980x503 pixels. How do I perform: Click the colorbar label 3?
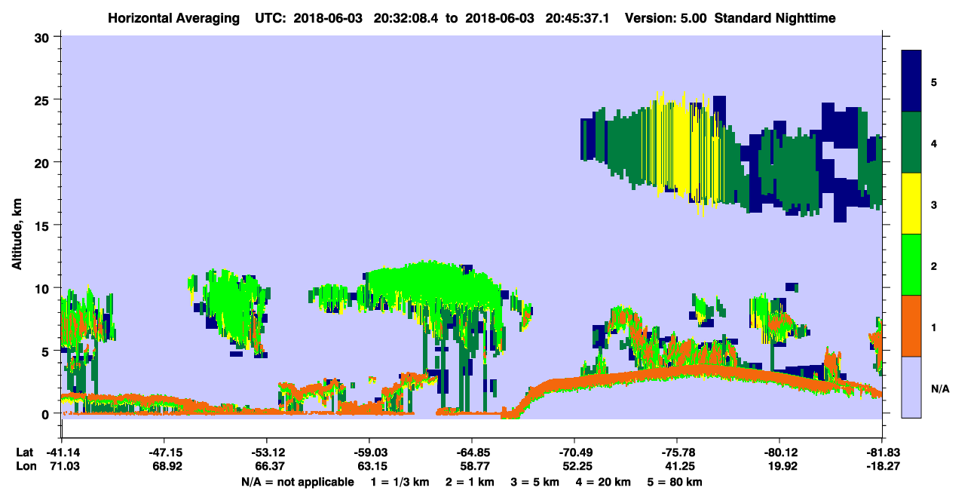[934, 204]
